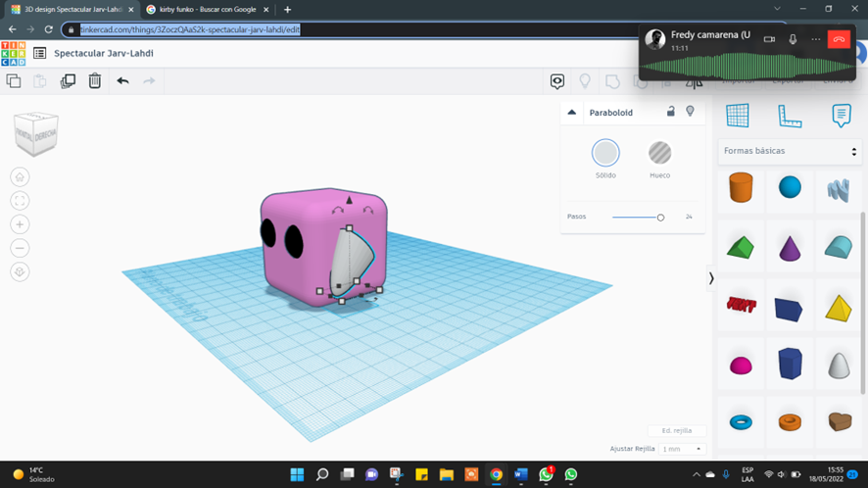This screenshot has width=868, height=488.
Task: Toggle the Paraboloid lock icon
Action: click(x=671, y=112)
